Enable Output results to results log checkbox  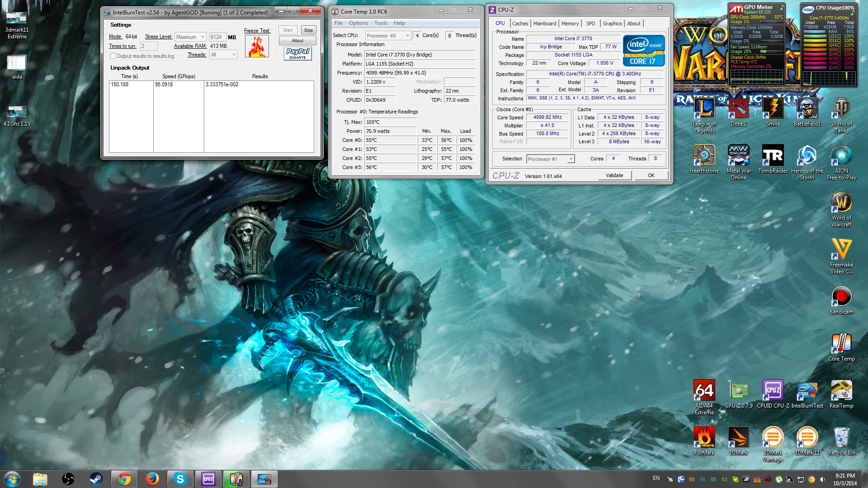click(113, 56)
